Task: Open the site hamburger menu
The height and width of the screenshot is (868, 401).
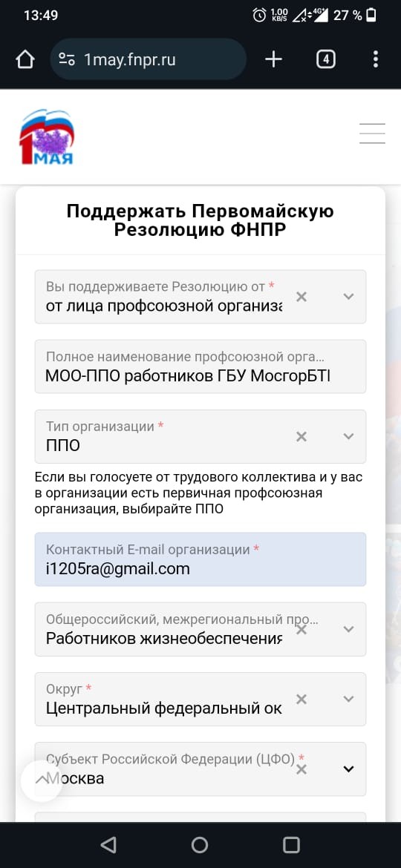Action: 372,134
